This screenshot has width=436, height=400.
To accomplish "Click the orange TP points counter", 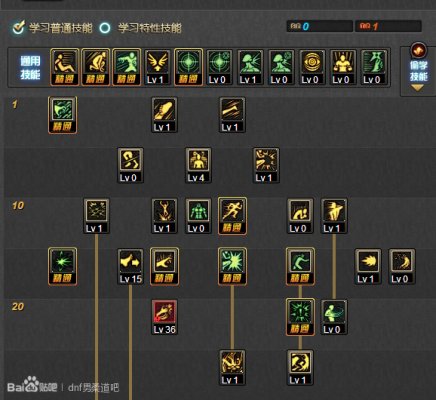I will [388, 26].
